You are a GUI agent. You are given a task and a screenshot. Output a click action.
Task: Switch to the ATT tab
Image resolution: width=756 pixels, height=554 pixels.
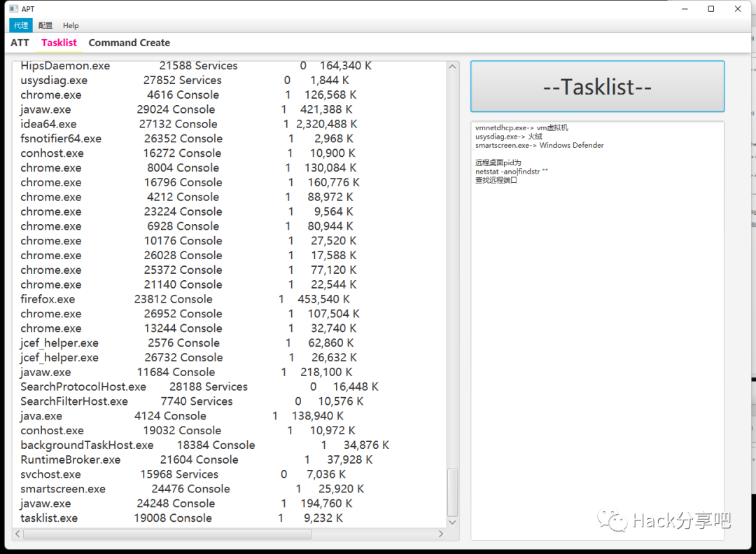tap(20, 43)
